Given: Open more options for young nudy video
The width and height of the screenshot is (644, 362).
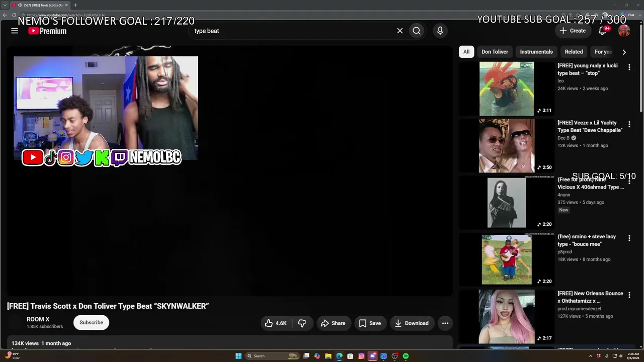Looking at the screenshot, I should (x=629, y=67).
